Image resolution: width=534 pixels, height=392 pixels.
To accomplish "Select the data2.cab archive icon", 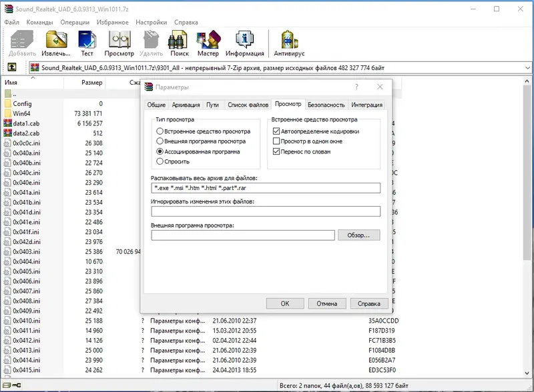I will coord(8,133).
